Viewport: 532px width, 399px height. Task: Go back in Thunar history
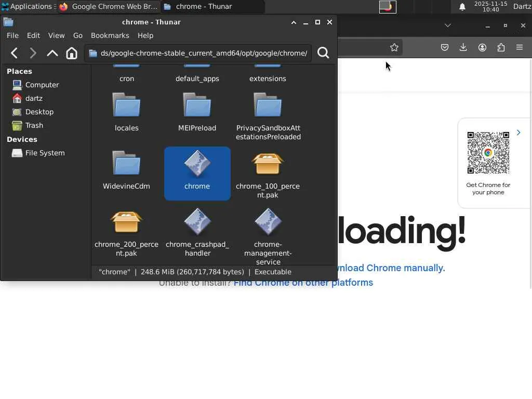pos(14,53)
